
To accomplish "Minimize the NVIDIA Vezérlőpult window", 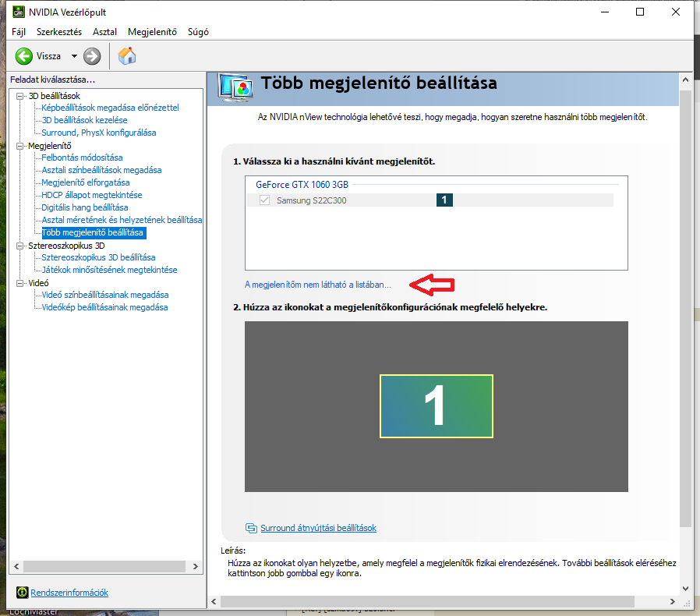I will point(605,12).
